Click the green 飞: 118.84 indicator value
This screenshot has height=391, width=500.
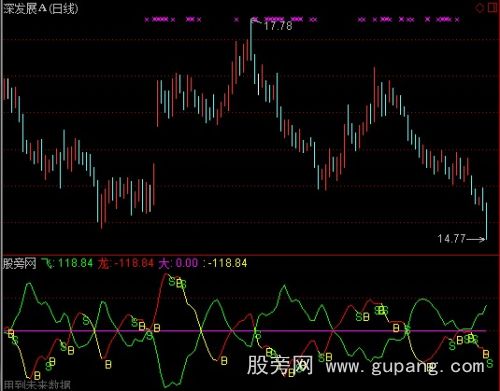click(67, 263)
